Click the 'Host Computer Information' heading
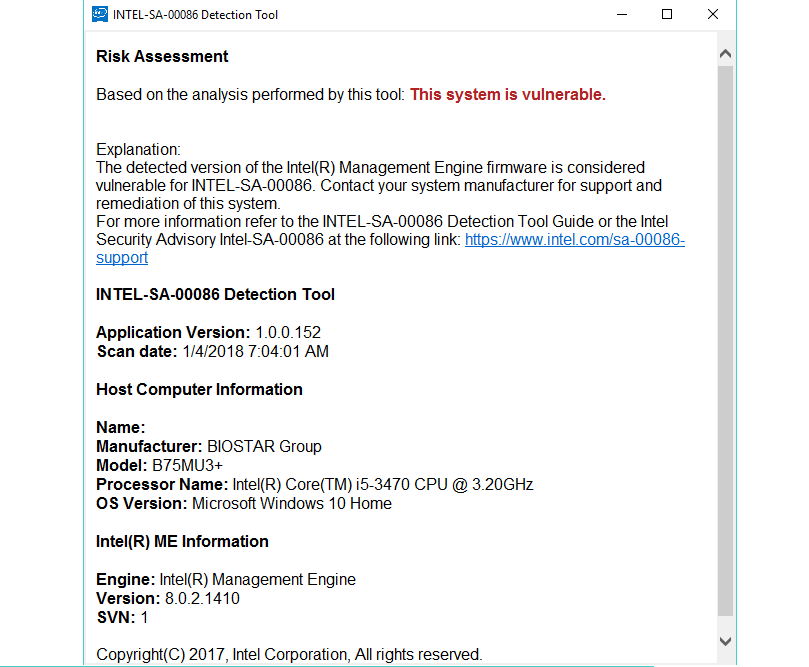 (x=199, y=389)
